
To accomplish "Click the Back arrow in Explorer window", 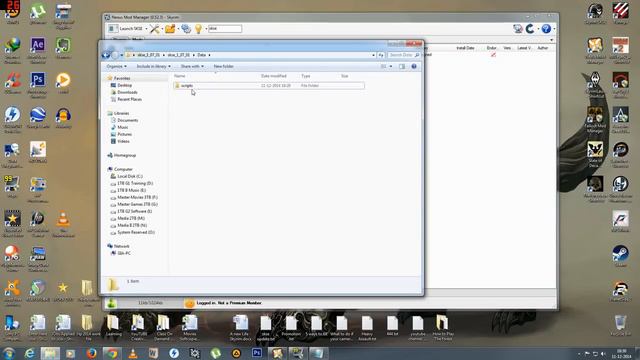I will [106, 55].
